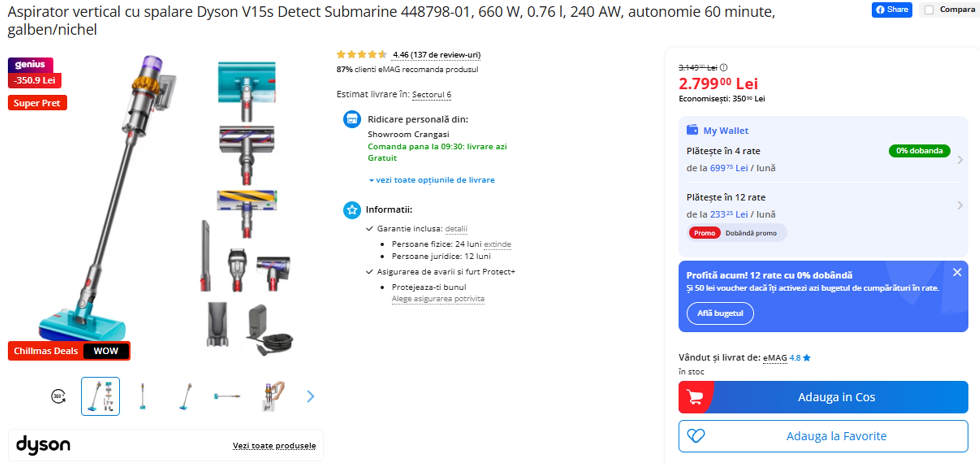Click the Dyson brand logo
Screen dimensions: 980x464
coord(43,444)
